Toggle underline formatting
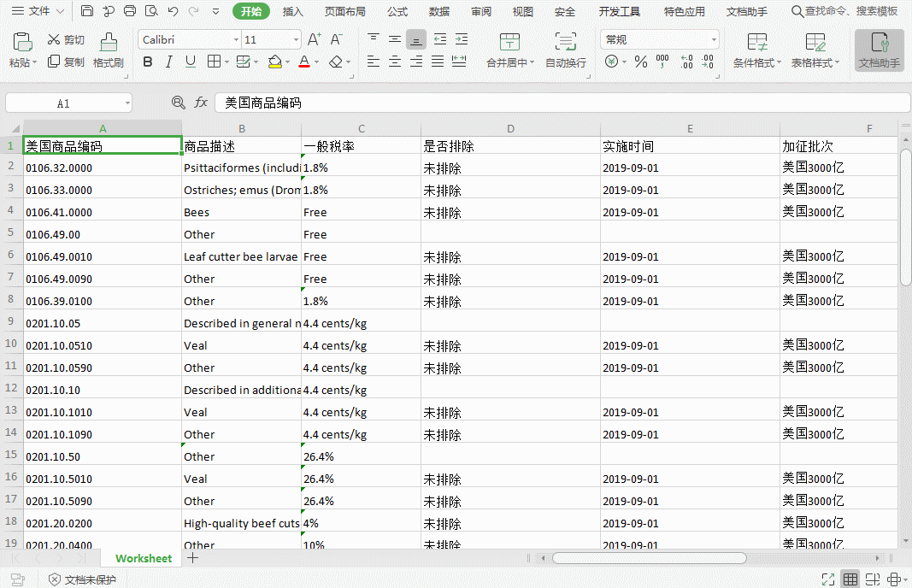 click(x=191, y=62)
